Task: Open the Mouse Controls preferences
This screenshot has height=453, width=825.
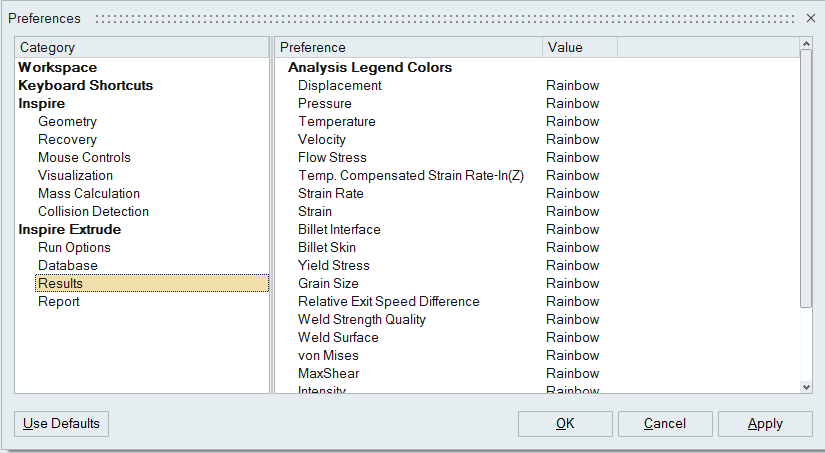Action: pyautogui.click(x=84, y=158)
